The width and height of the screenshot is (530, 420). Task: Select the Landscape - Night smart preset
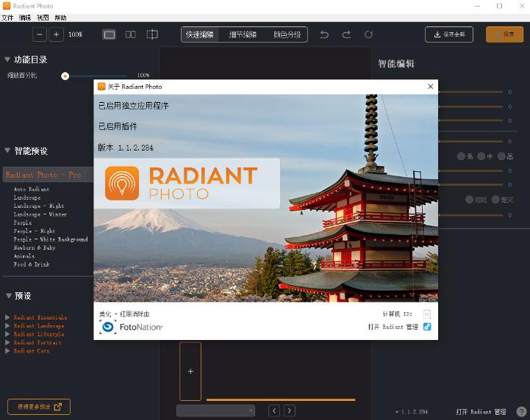(x=39, y=206)
